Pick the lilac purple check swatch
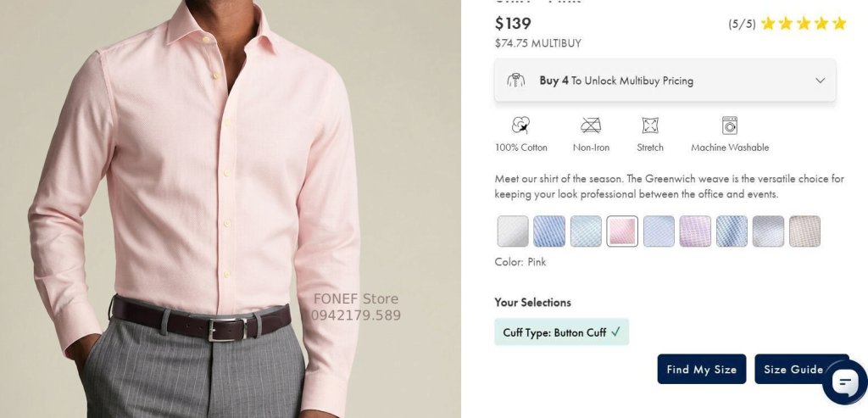This screenshot has width=868, height=418. pos(695,231)
